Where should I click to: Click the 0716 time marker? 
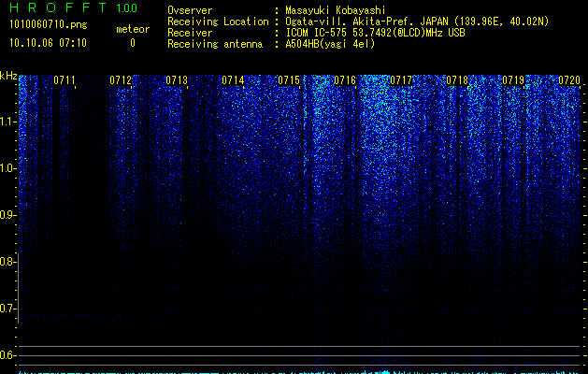[x=345, y=79]
